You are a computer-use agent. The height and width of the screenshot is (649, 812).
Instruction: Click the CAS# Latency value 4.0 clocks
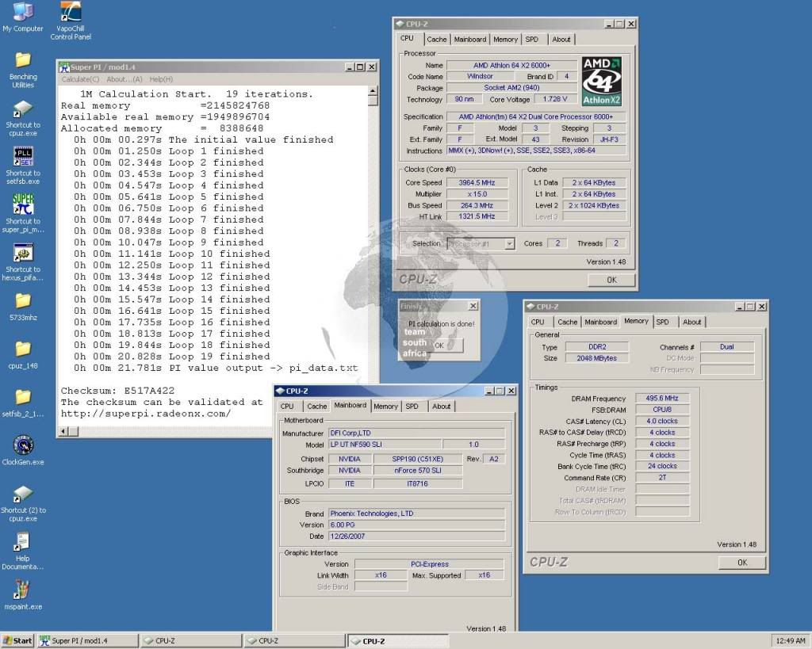[662, 422]
